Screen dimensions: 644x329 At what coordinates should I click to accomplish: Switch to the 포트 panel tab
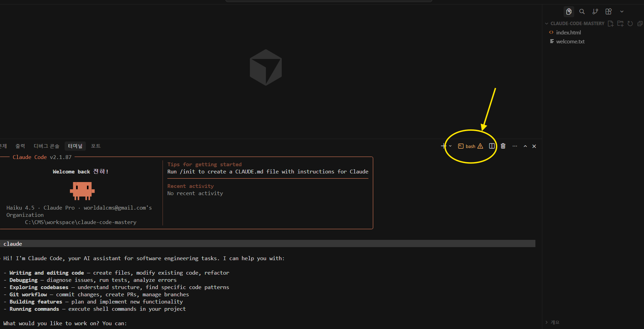point(96,146)
